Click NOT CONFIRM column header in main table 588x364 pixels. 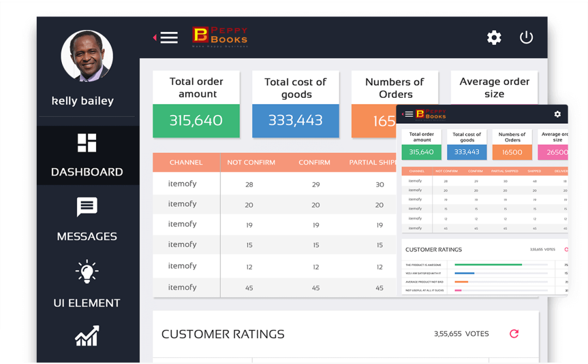[x=251, y=163]
